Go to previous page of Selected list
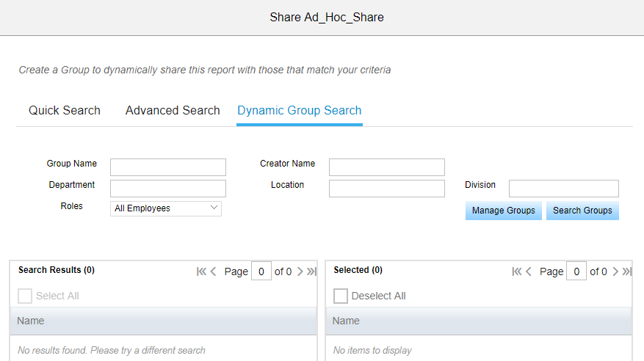The height and width of the screenshot is (361, 644). click(x=529, y=271)
